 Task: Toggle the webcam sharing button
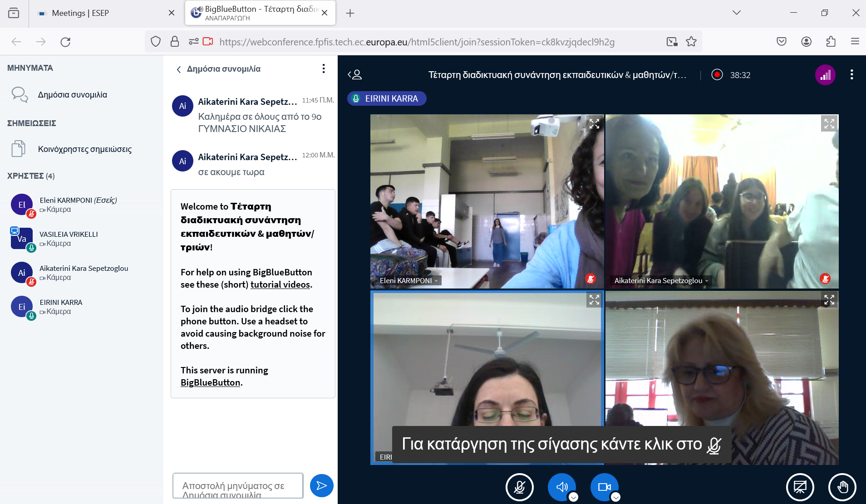(x=604, y=487)
